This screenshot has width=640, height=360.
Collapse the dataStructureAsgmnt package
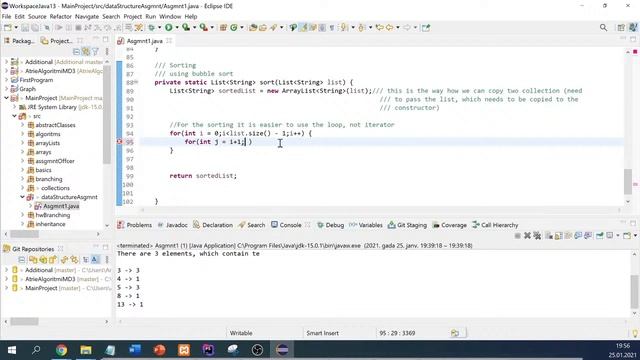22,197
